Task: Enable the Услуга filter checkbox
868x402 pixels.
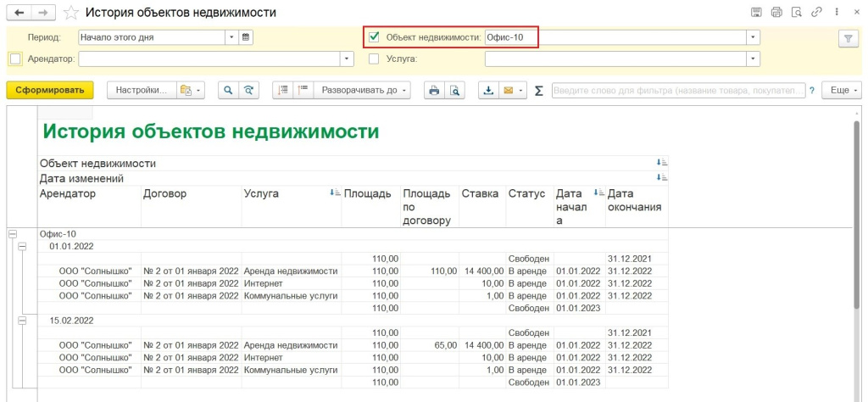Action: click(x=375, y=59)
